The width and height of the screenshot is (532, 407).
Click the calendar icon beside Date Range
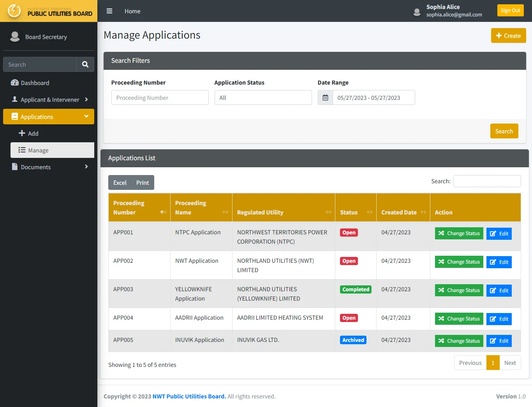point(325,97)
